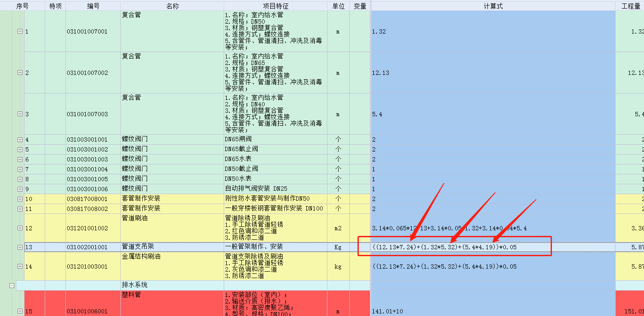Select code cell 031003001001
Viewport: 644px width, 316px height.
(x=93, y=139)
